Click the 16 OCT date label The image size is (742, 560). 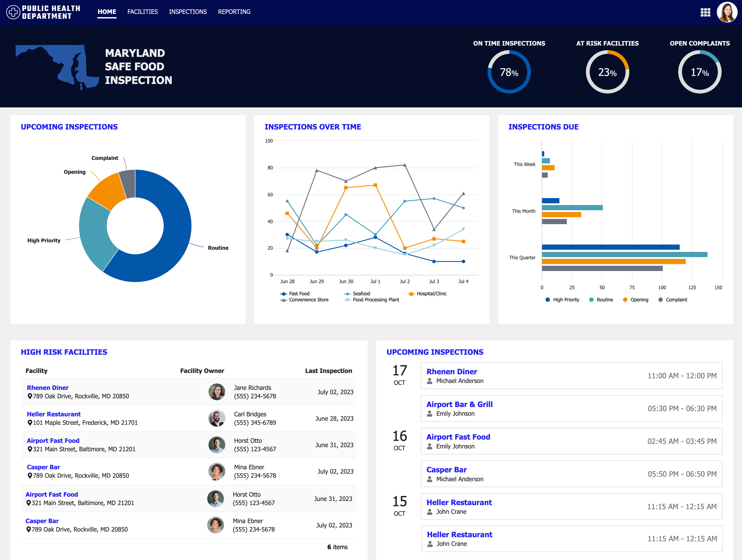pyautogui.click(x=400, y=441)
